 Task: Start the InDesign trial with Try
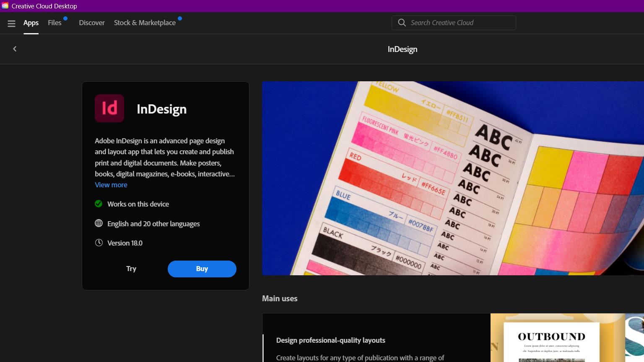(x=131, y=269)
